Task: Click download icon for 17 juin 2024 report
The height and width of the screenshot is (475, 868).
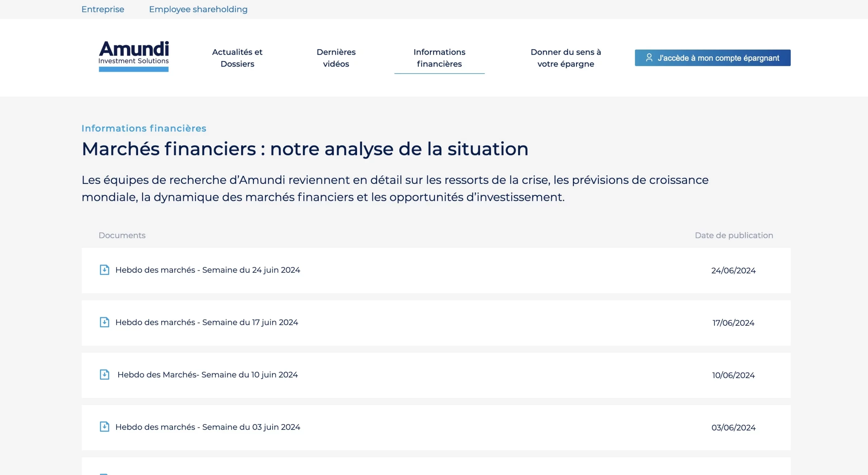Action: click(104, 322)
